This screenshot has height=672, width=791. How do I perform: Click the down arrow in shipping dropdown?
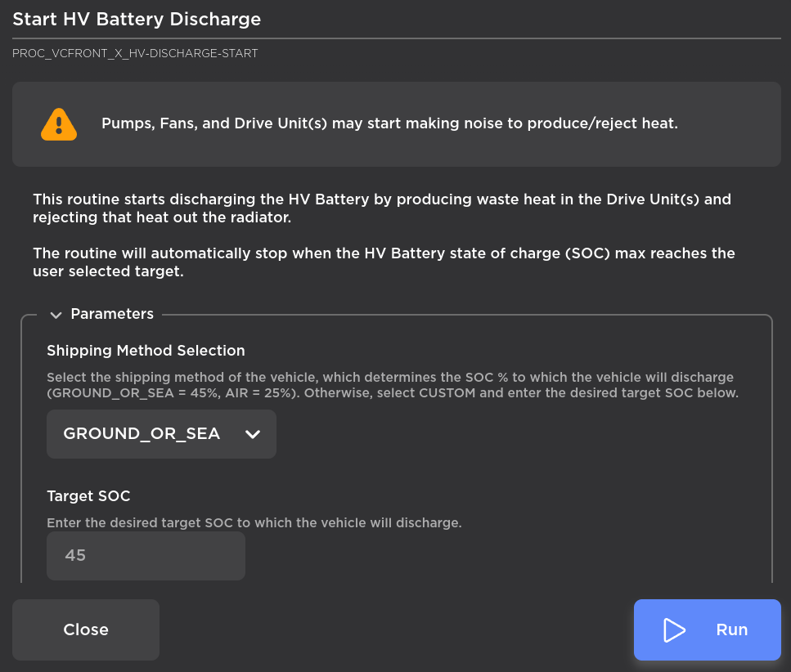(x=253, y=434)
